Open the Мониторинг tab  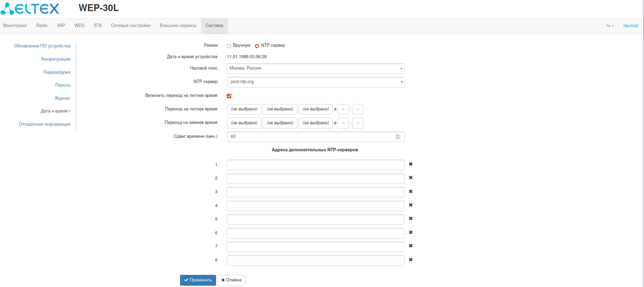click(x=15, y=26)
